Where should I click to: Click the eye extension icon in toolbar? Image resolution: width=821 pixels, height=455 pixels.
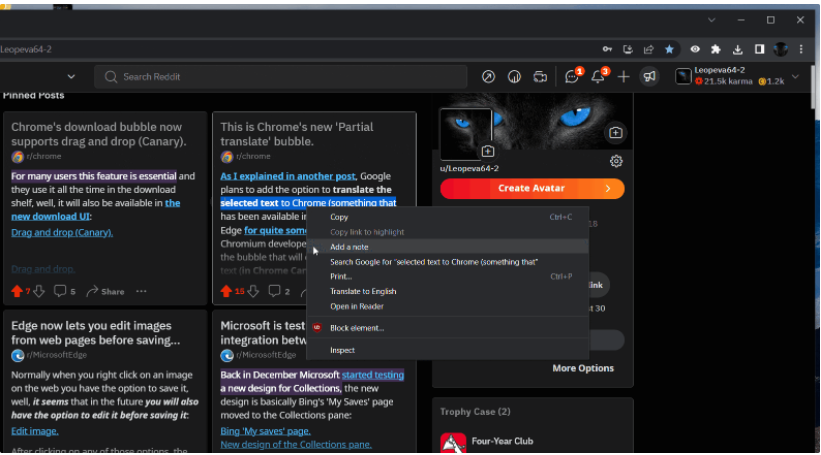point(695,49)
